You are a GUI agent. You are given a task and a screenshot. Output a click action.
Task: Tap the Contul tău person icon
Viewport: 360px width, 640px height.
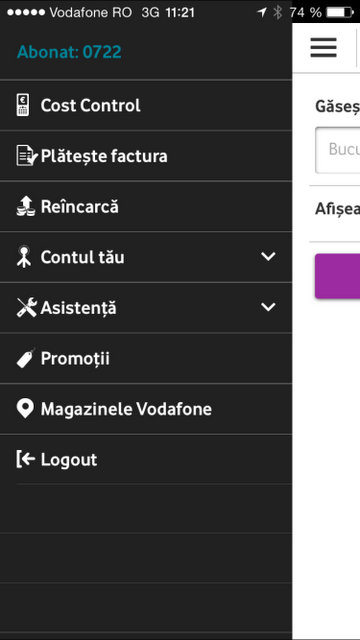[x=24, y=257]
